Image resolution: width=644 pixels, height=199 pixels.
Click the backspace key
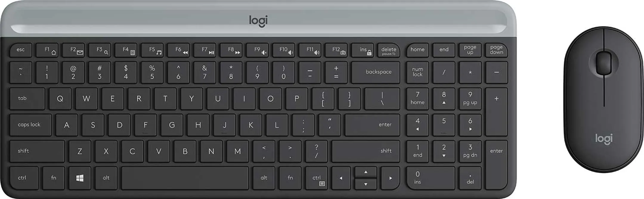[x=376, y=72]
